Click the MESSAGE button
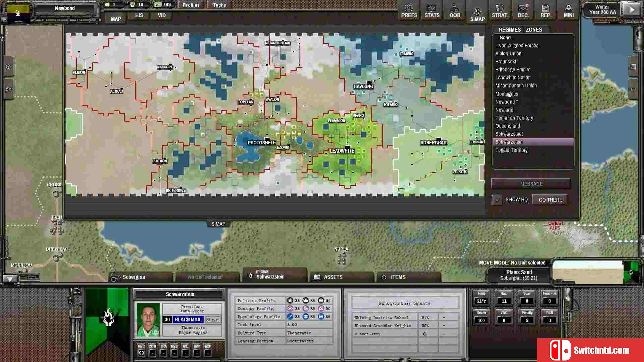 [x=531, y=184]
